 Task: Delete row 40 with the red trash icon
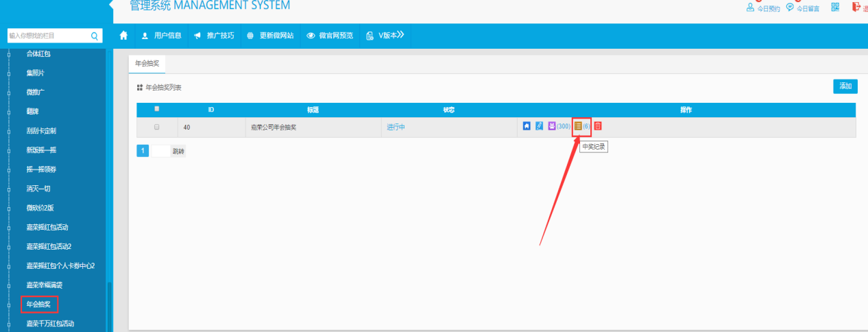click(x=598, y=126)
